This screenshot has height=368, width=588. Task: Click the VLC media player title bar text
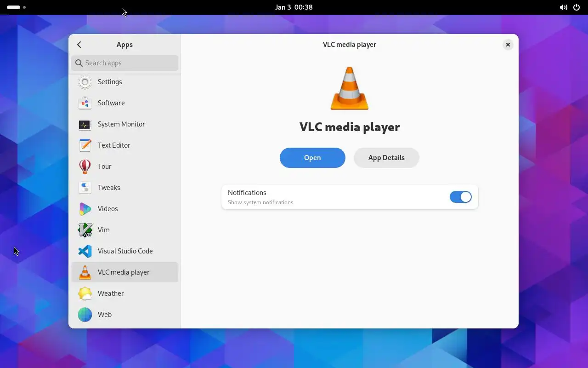point(350,45)
